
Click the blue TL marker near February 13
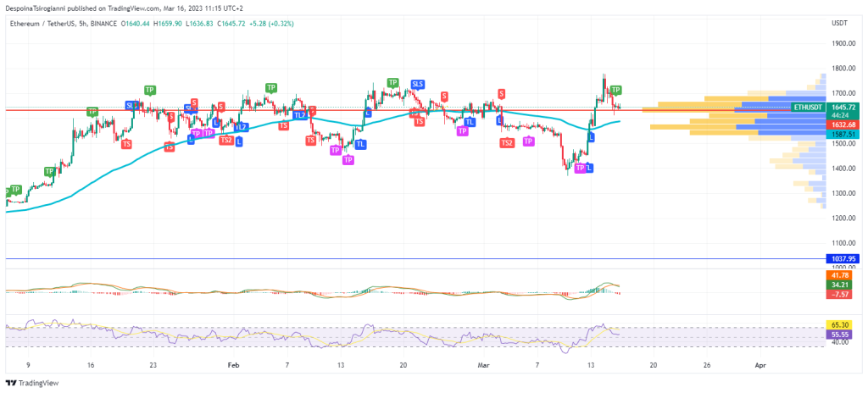[361, 144]
